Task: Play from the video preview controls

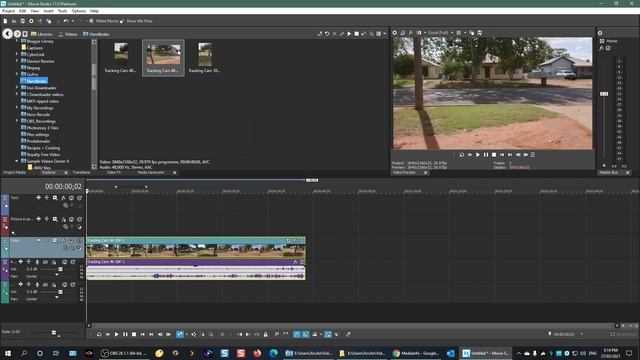Action: coord(478,155)
